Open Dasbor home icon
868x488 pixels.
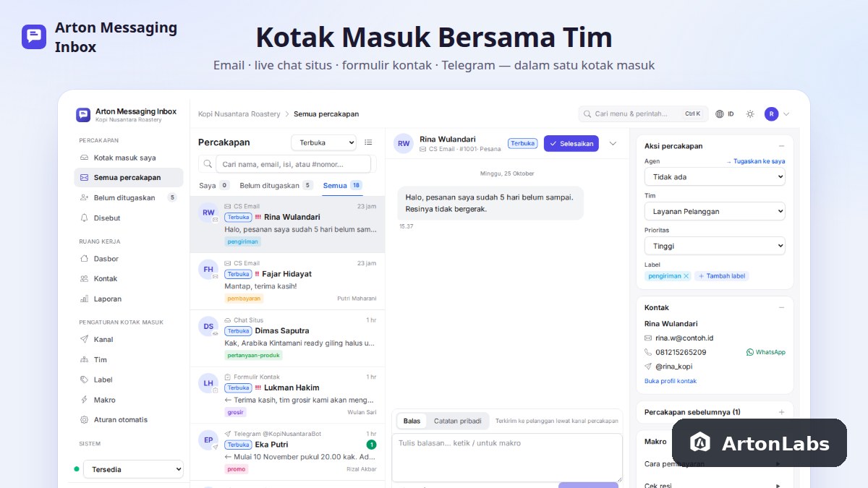[85, 258]
